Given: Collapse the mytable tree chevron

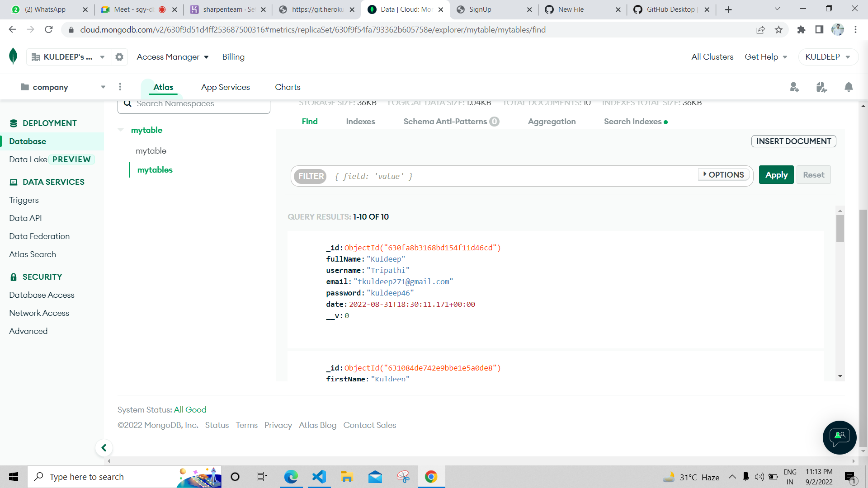Looking at the screenshot, I should (121, 130).
